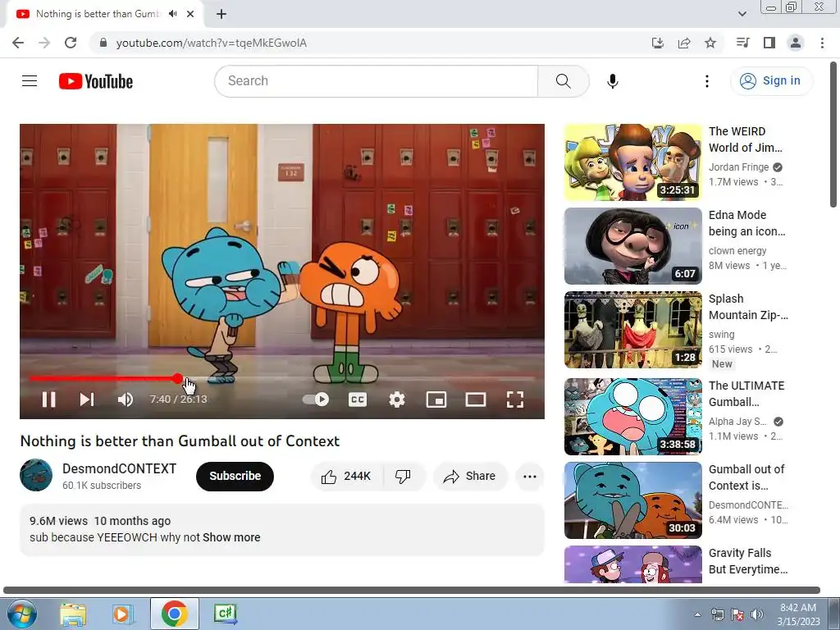Open Edna Mode being an icon thumbnail
This screenshot has width=840, height=630.
pyautogui.click(x=632, y=246)
